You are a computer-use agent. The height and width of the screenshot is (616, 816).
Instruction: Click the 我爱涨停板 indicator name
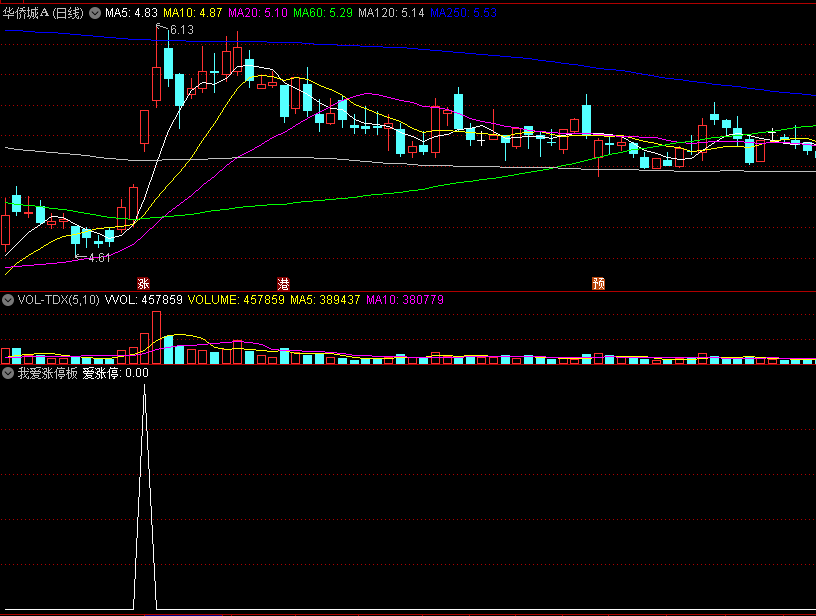(x=47, y=373)
